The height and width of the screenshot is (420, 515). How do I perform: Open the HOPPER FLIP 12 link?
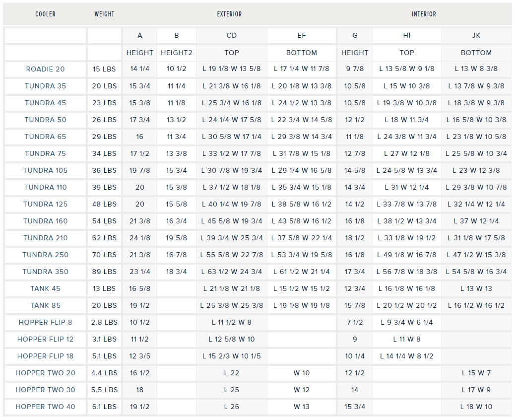pos(45,339)
